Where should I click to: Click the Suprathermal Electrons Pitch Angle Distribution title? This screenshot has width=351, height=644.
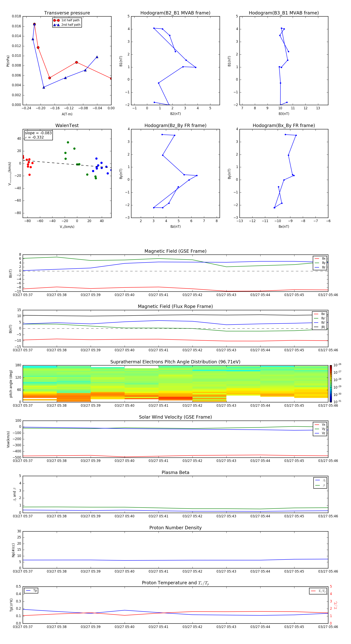pos(175,362)
